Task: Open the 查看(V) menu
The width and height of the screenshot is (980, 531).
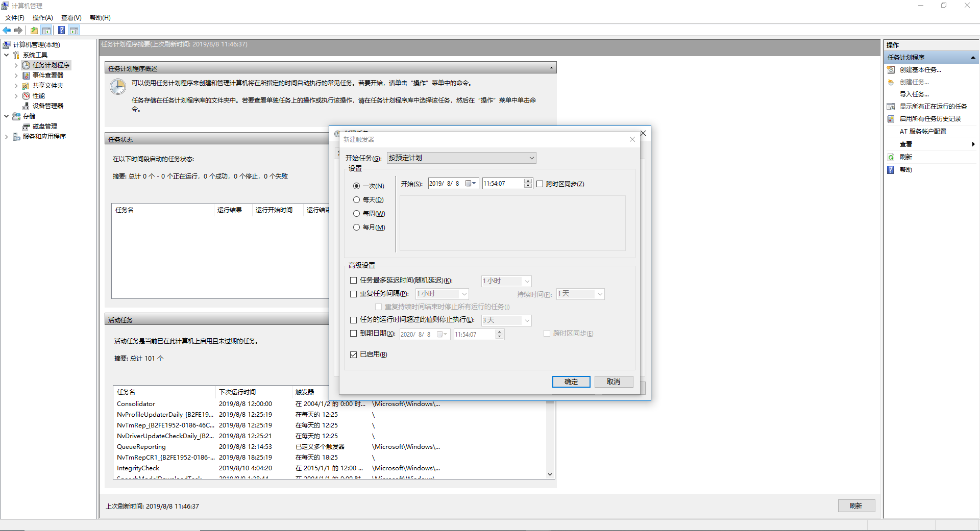Action: (x=71, y=18)
